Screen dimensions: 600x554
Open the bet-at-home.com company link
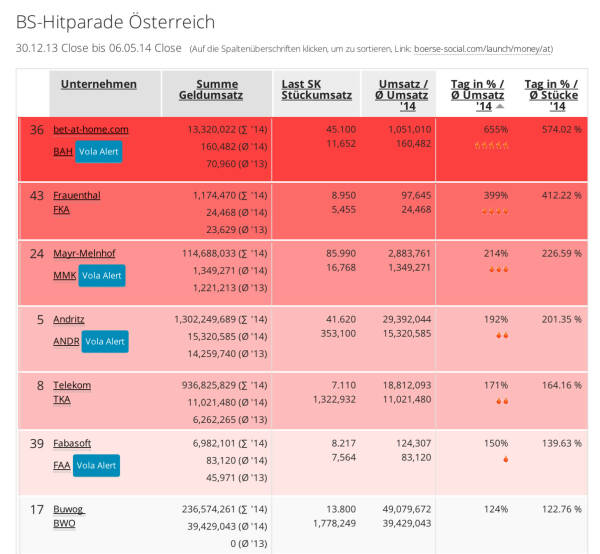coord(90,129)
